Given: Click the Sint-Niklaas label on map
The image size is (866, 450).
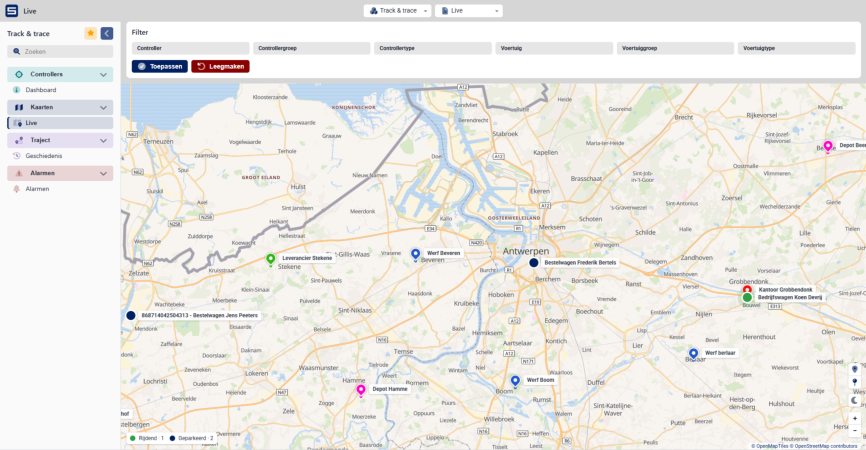Looking at the screenshot, I should coord(355,310).
